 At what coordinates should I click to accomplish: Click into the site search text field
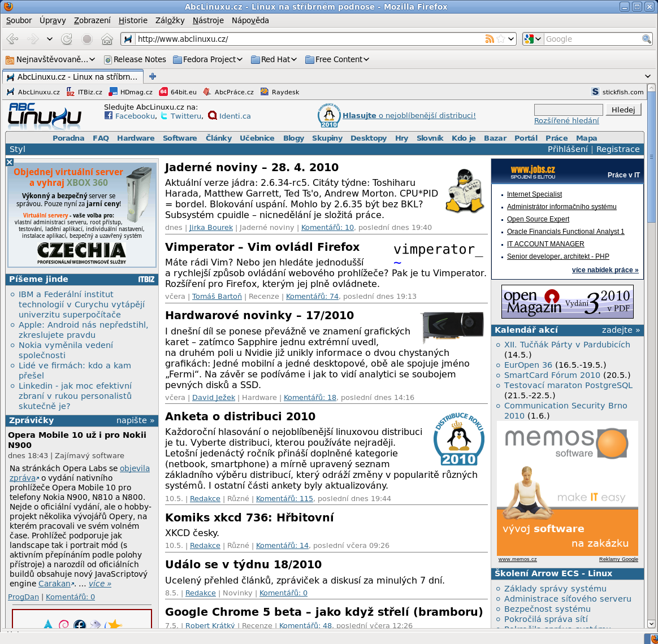(569, 110)
